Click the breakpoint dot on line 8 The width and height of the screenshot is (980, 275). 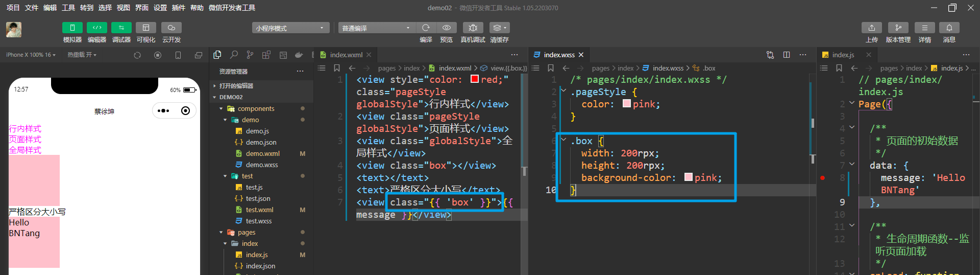point(822,178)
